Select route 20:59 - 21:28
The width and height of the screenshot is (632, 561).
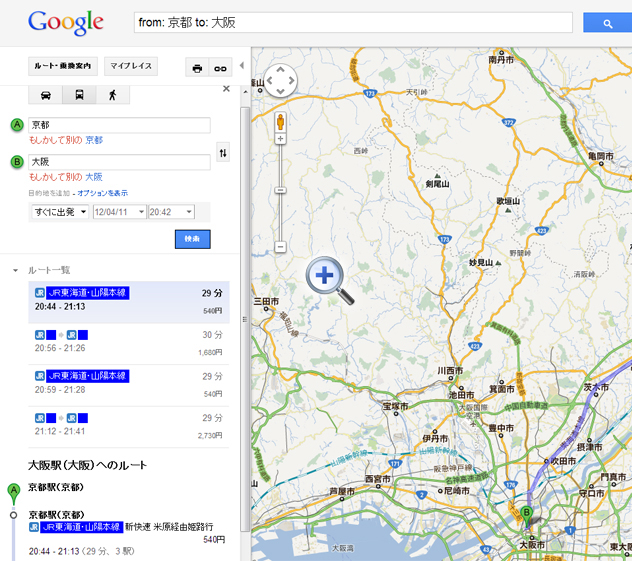tap(129, 385)
